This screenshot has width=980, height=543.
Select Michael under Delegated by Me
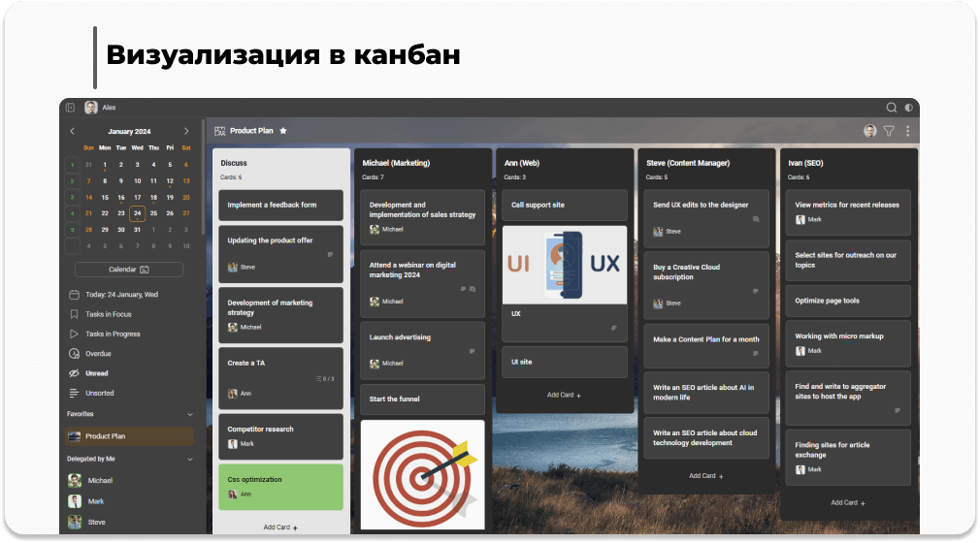click(x=100, y=481)
